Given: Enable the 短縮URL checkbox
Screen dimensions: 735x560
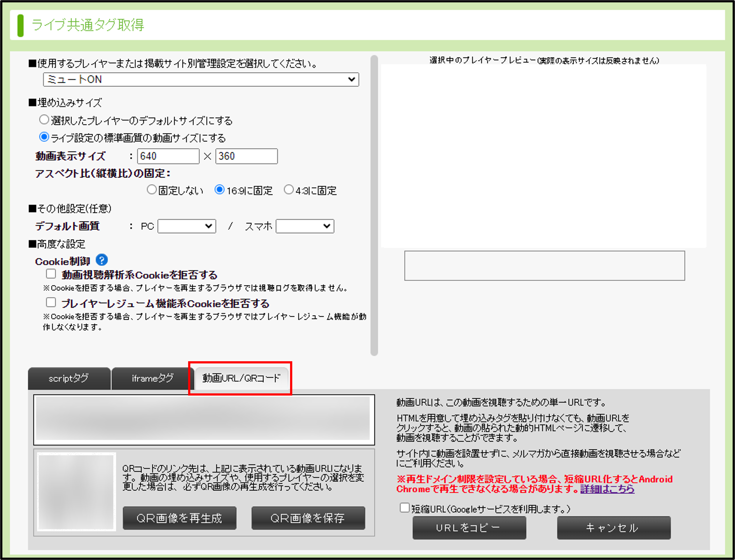Looking at the screenshot, I should [x=404, y=508].
